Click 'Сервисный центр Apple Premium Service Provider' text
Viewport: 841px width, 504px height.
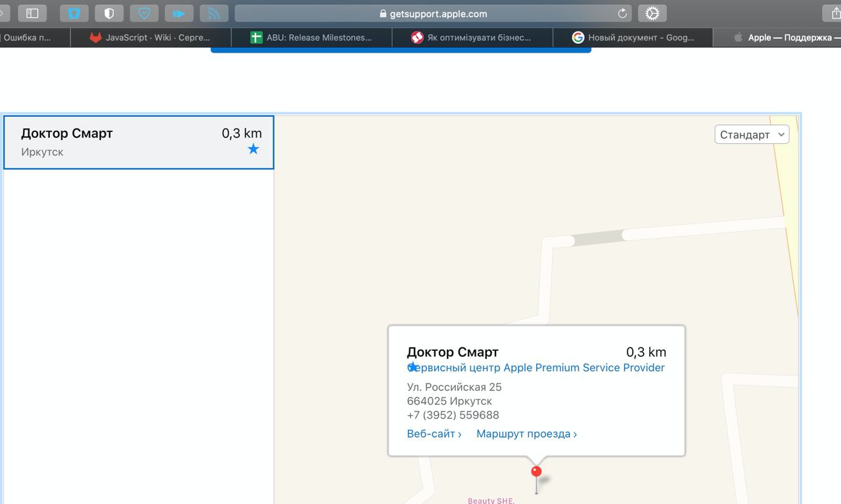(x=535, y=367)
